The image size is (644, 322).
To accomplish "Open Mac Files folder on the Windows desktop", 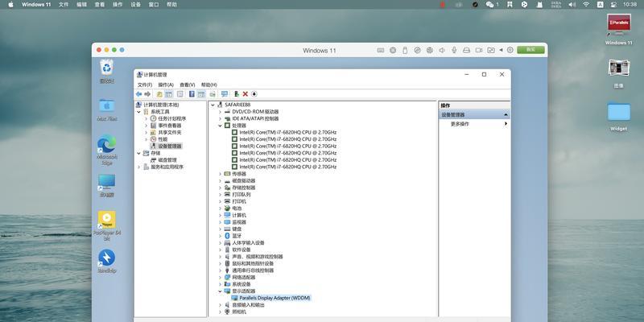I will [x=107, y=109].
